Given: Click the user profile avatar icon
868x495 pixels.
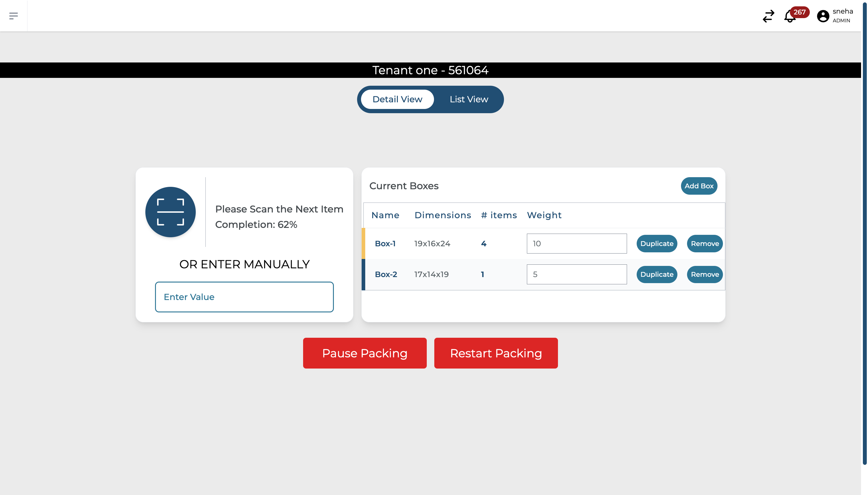Looking at the screenshot, I should (822, 16).
